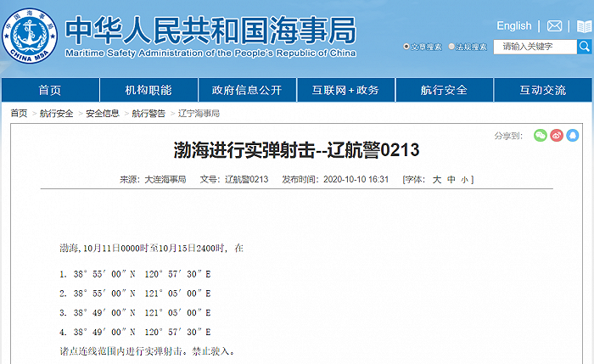Click the sentence starting 渤海, 10月11日0000时

coord(152,248)
